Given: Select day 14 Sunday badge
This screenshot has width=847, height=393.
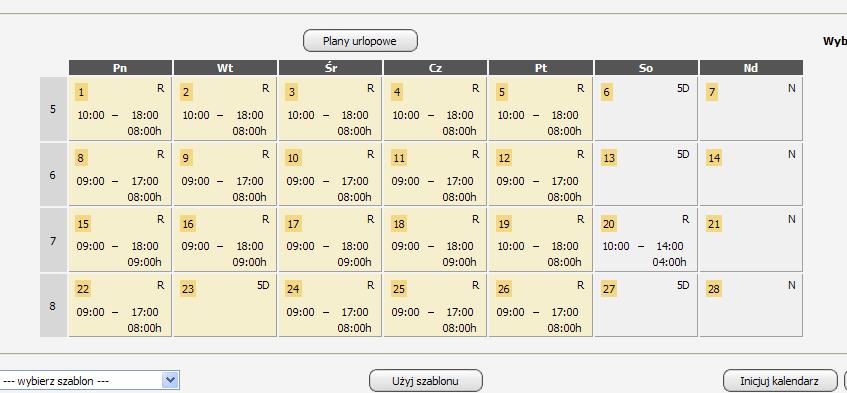Looking at the screenshot, I should [x=714, y=158].
